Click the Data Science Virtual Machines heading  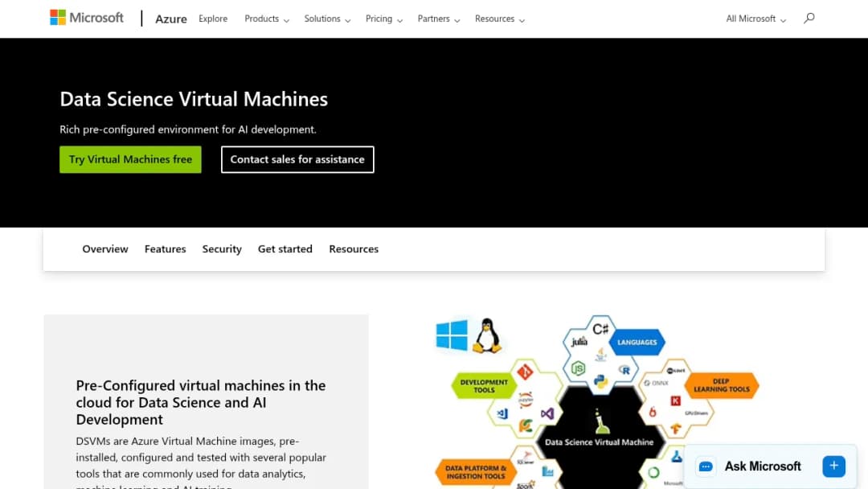(x=194, y=99)
